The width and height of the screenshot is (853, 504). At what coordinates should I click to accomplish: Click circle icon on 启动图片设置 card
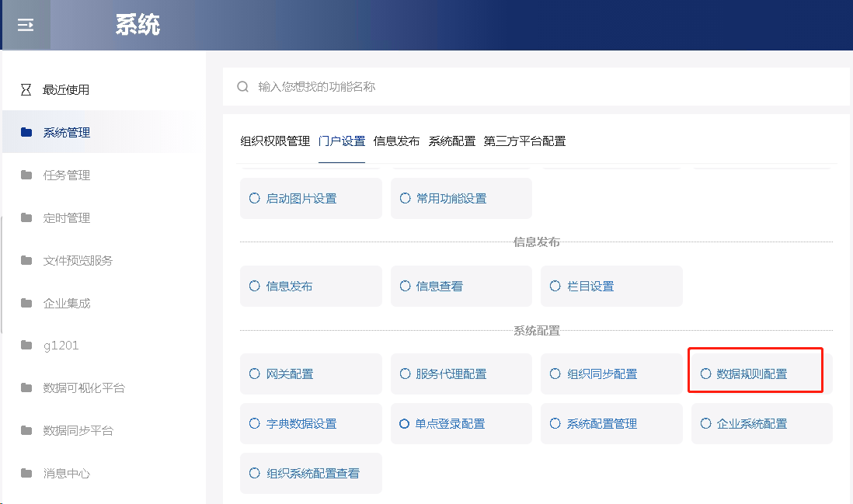(x=255, y=198)
